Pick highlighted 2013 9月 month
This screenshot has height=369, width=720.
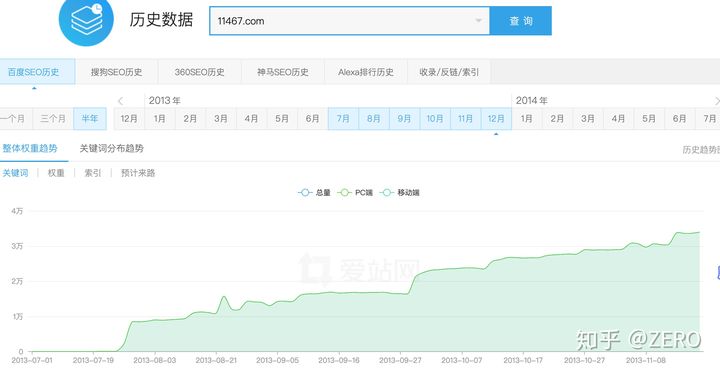[404, 119]
